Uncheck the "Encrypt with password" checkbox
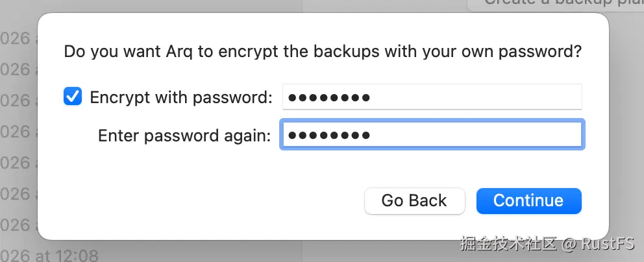The height and width of the screenshot is (262, 644). click(73, 97)
